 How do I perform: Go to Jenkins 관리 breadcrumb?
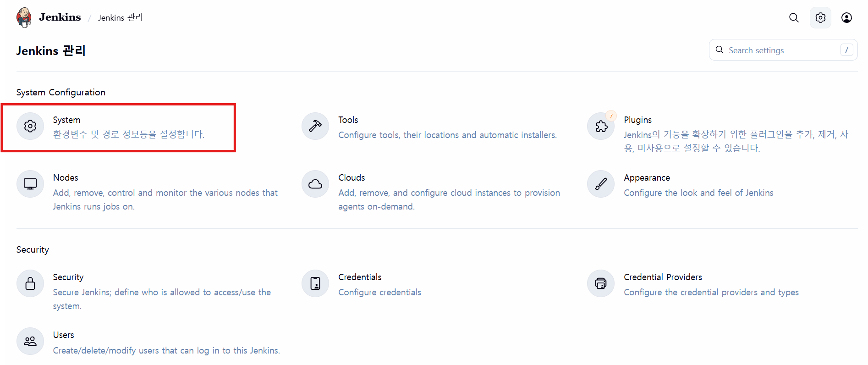pyautogui.click(x=121, y=17)
